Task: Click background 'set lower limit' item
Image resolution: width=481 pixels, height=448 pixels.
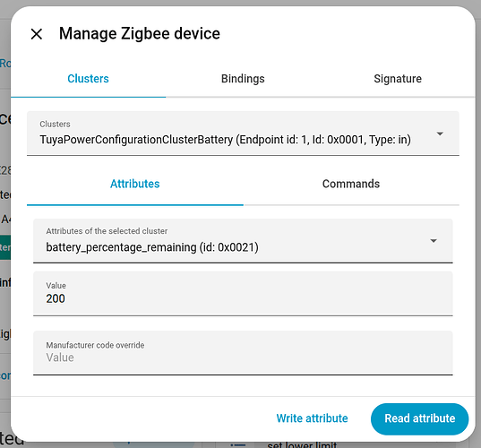Action: point(302,444)
